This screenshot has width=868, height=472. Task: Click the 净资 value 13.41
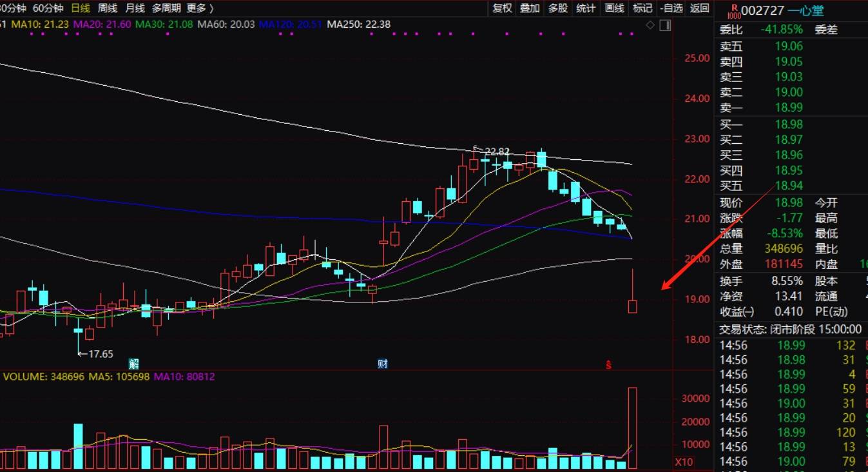point(789,297)
